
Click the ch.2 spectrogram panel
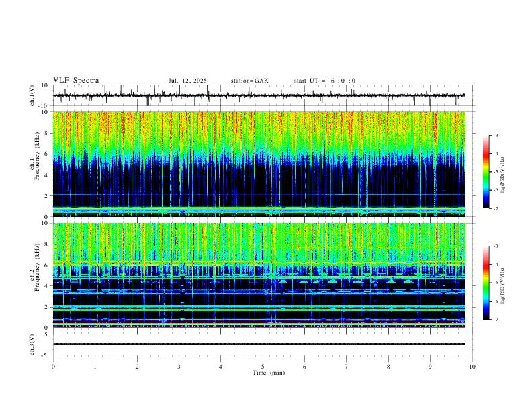point(259,275)
